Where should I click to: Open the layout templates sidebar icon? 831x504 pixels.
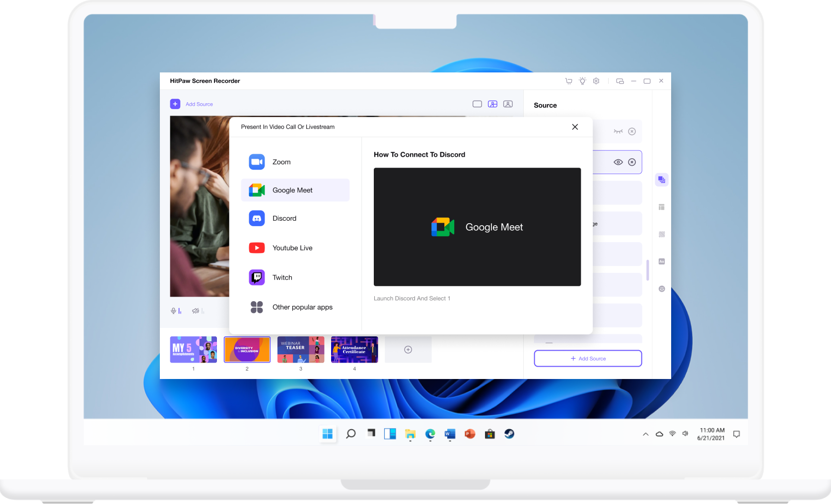(x=662, y=207)
